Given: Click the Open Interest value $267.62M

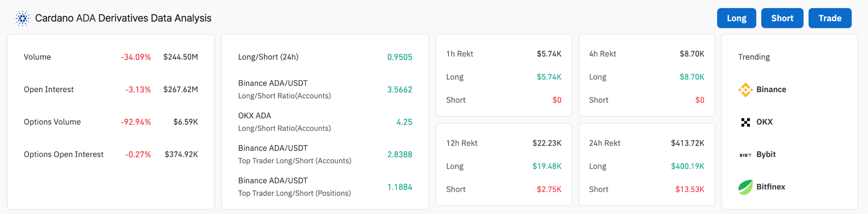Looking at the screenshot, I should 181,90.
